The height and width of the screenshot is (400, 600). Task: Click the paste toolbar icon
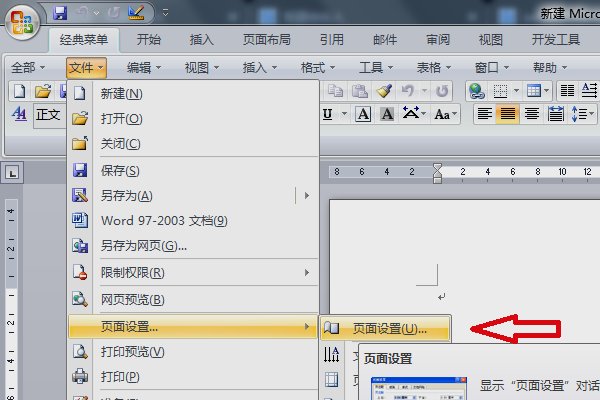coord(359,91)
